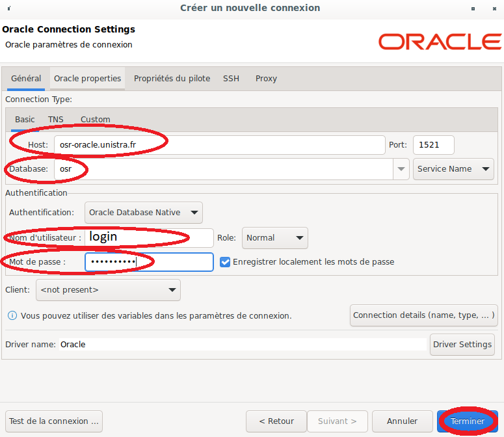504x437 pixels.
Task: Click the Suivant button
Action: click(338, 421)
